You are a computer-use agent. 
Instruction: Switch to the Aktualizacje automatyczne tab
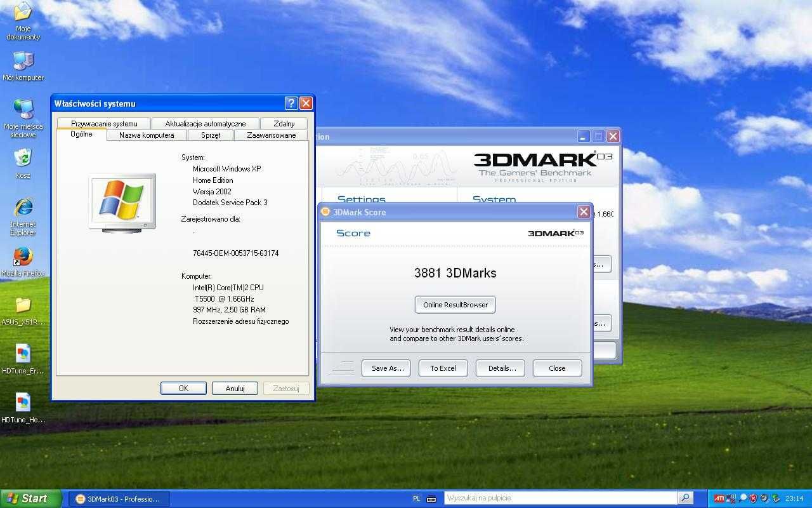tap(206, 123)
